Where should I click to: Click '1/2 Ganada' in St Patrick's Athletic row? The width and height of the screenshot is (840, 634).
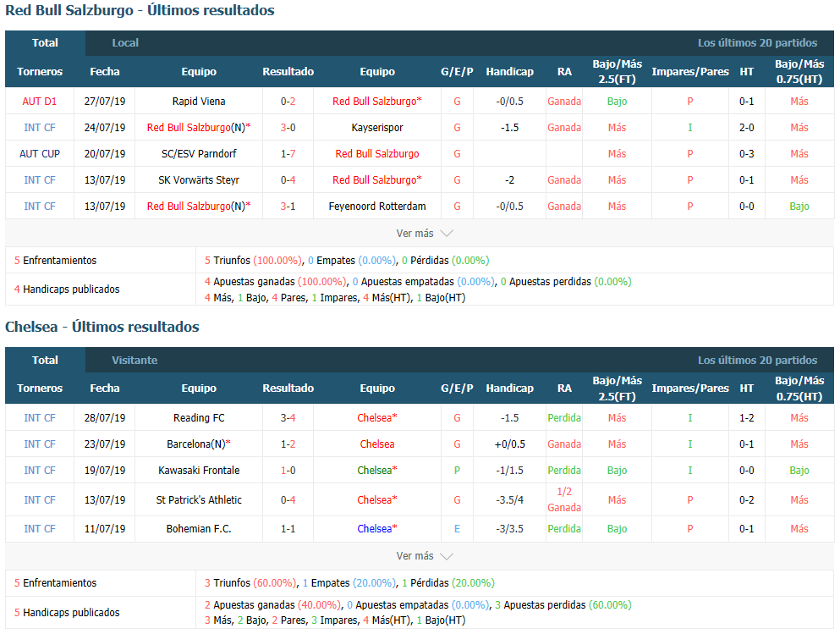pyautogui.click(x=564, y=499)
